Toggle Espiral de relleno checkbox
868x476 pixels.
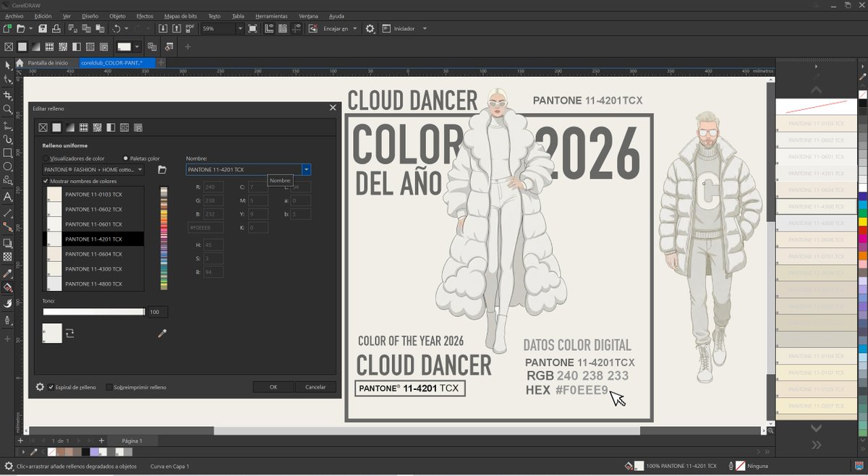pos(51,387)
